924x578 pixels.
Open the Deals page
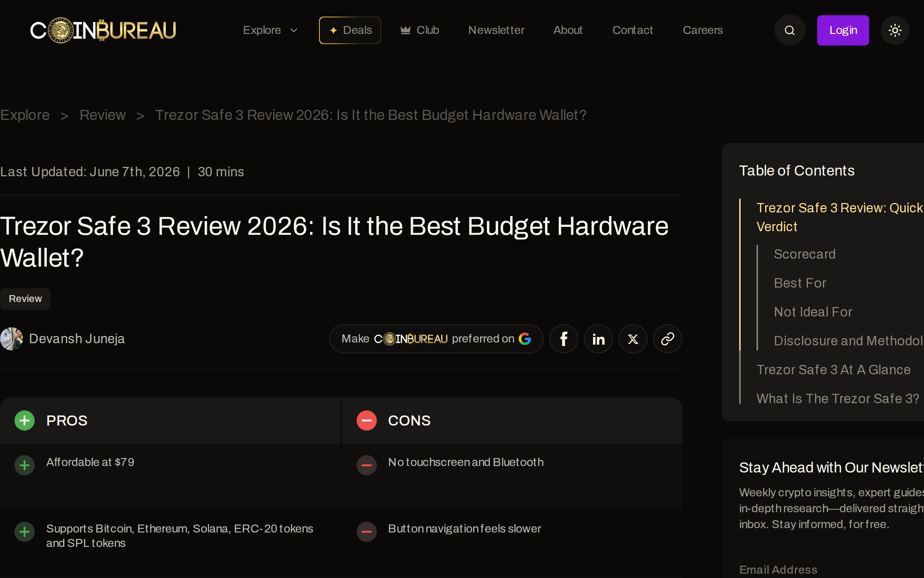click(x=350, y=30)
